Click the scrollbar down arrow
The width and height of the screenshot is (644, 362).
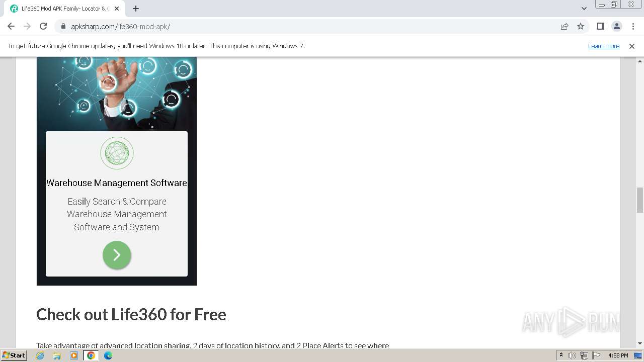click(x=640, y=343)
